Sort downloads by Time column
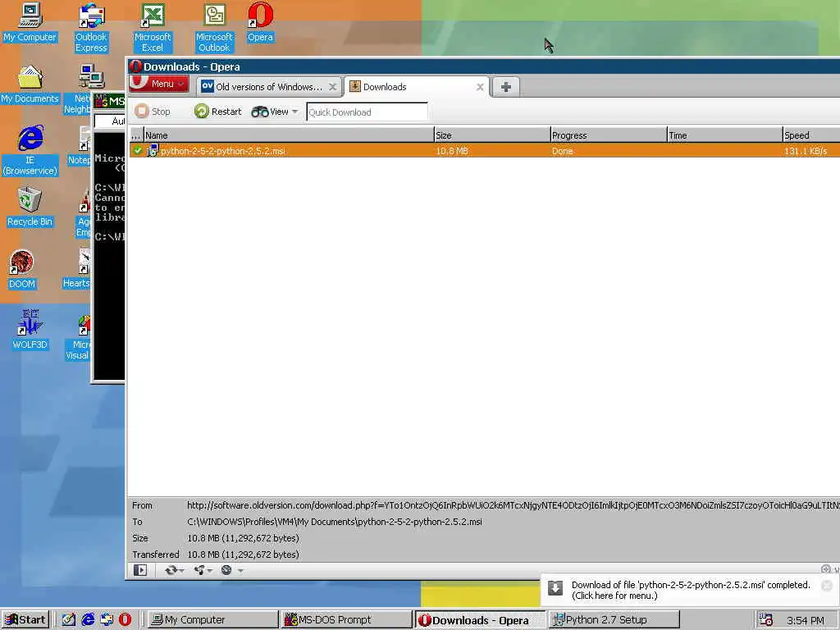This screenshot has width=840, height=630. point(725,135)
